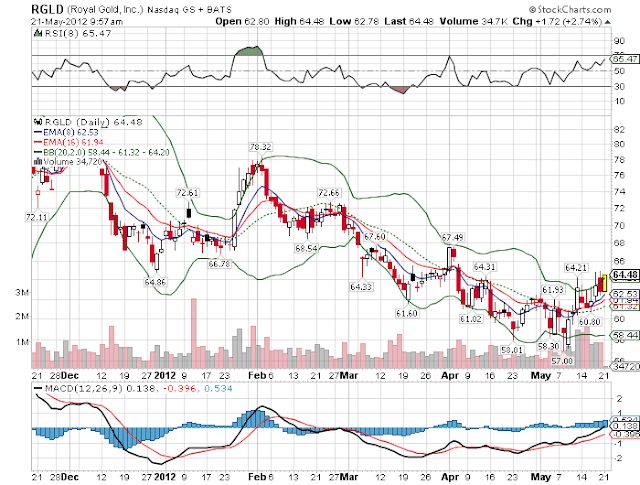Click the 61.60 low annotation

[407, 313]
